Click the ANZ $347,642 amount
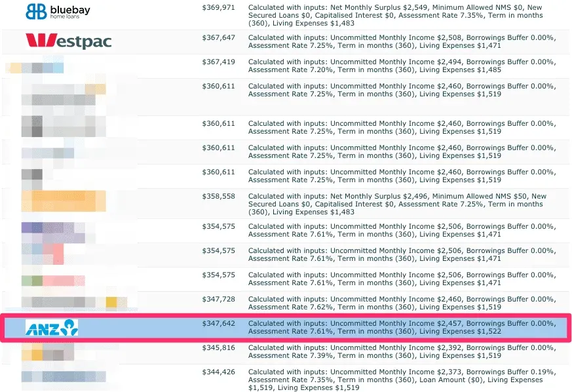The image size is (572, 392). tap(218, 323)
